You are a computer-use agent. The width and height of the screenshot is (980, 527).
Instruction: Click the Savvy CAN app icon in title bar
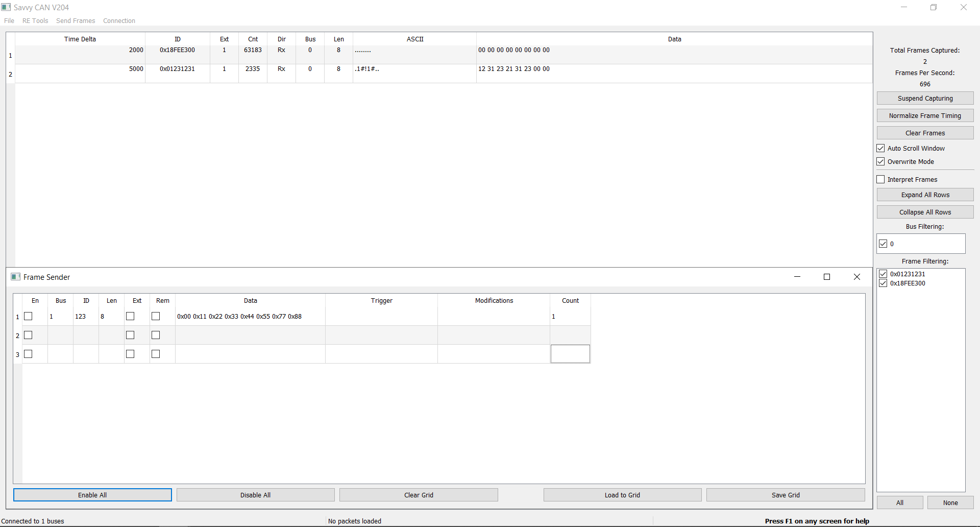[6, 7]
